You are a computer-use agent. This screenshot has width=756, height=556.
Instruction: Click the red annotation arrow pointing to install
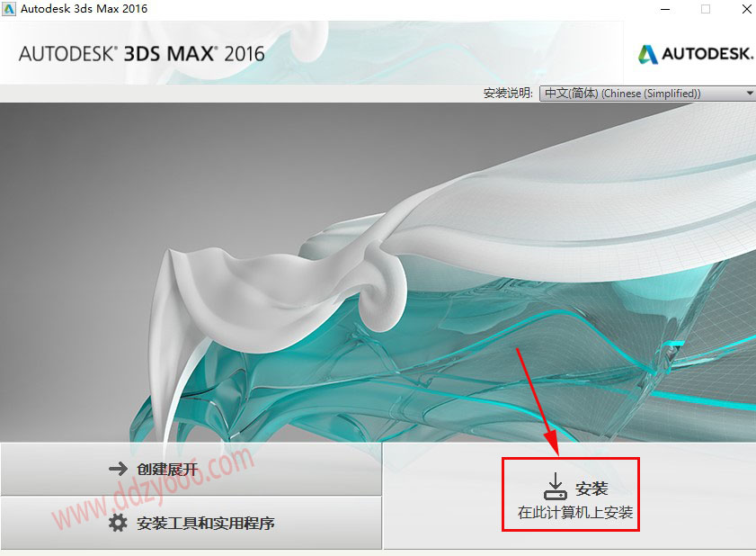point(538,401)
